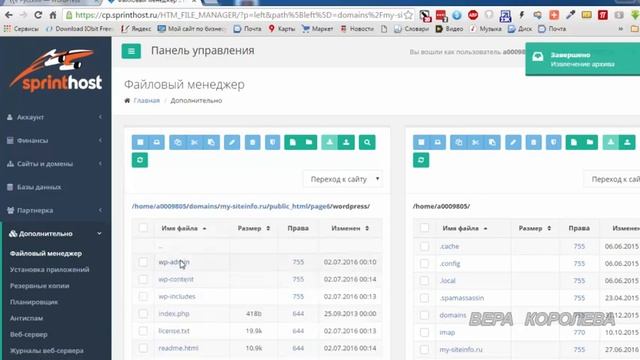The image size is (640, 360).
Task: Create a new file in the left panel
Action: [x=293, y=142]
